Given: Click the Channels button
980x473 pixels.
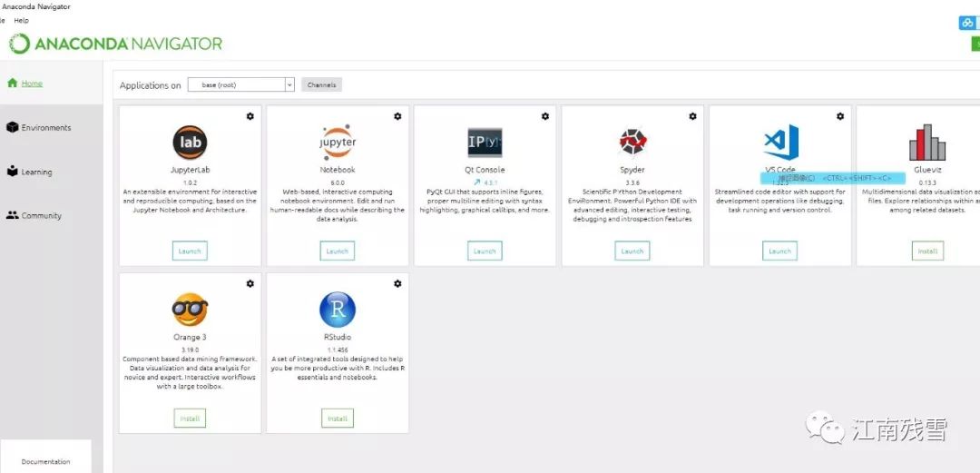Looking at the screenshot, I should point(321,84).
